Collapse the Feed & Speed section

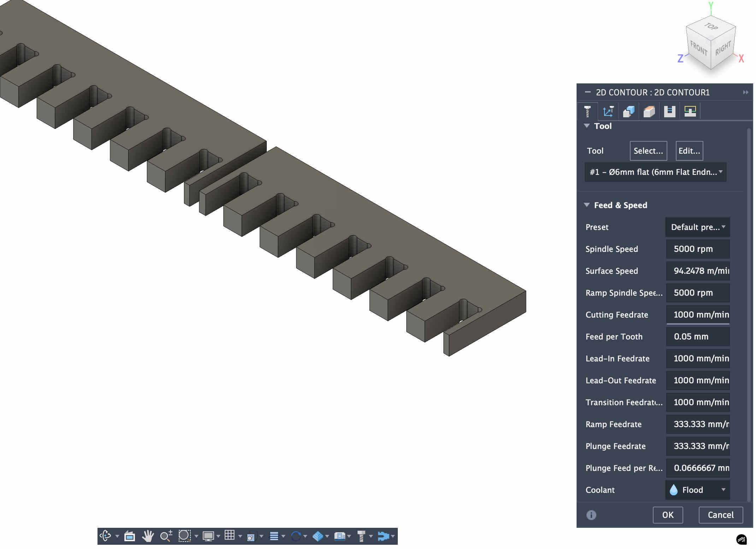pyautogui.click(x=587, y=205)
